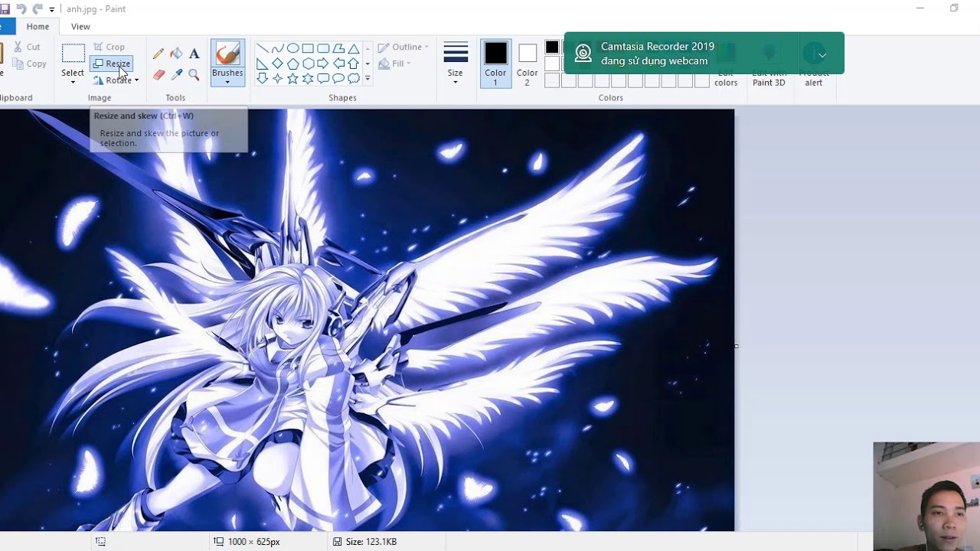980x551 pixels.
Task: Choose the Six-point star shape
Action: pyautogui.click(x=308, y=78)
